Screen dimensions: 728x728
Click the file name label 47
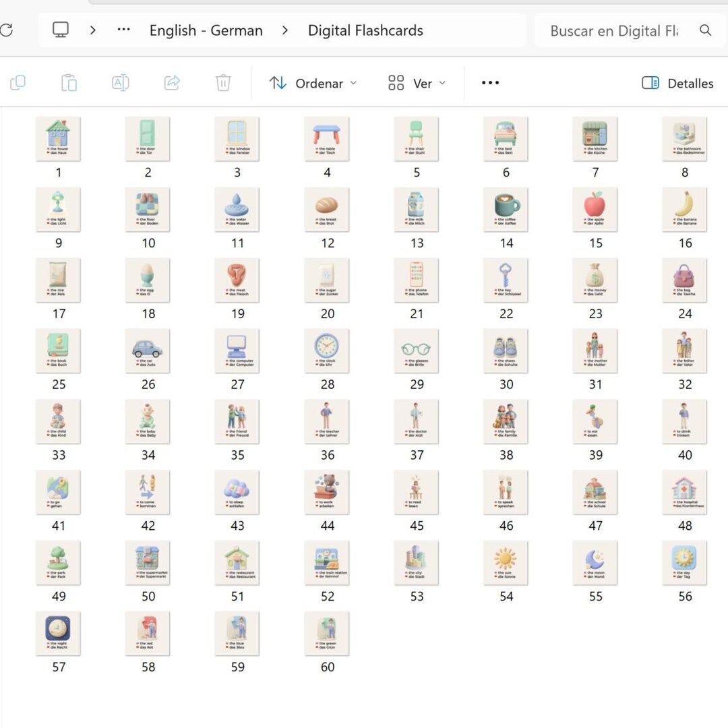click(596, 525)
